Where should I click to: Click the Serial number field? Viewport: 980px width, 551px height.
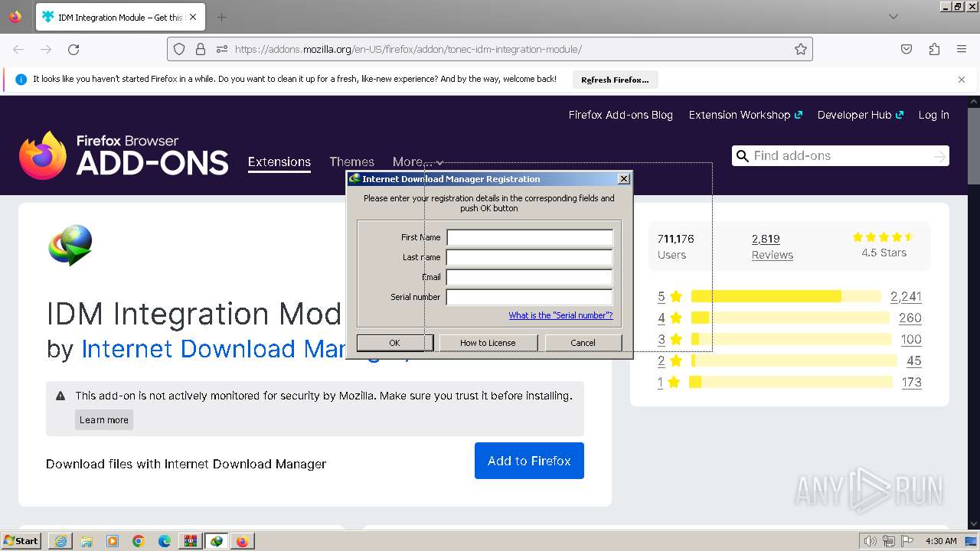(x=530, y=297)
